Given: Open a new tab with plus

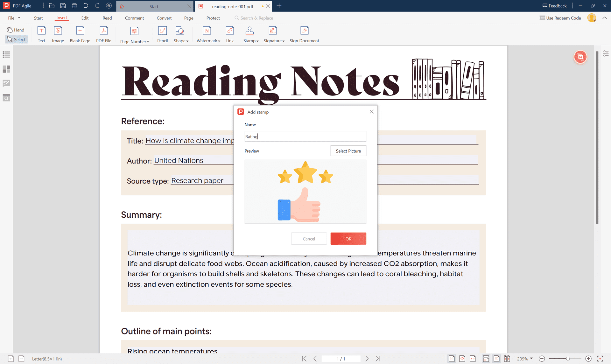Looking at the screenshot, I should pyautogui.click(x=279, y=6).
